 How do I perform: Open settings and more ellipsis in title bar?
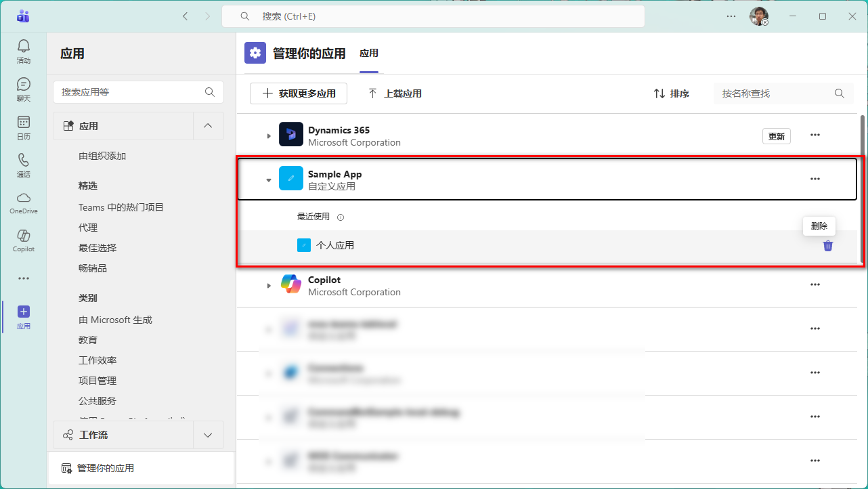pos(731,16)
